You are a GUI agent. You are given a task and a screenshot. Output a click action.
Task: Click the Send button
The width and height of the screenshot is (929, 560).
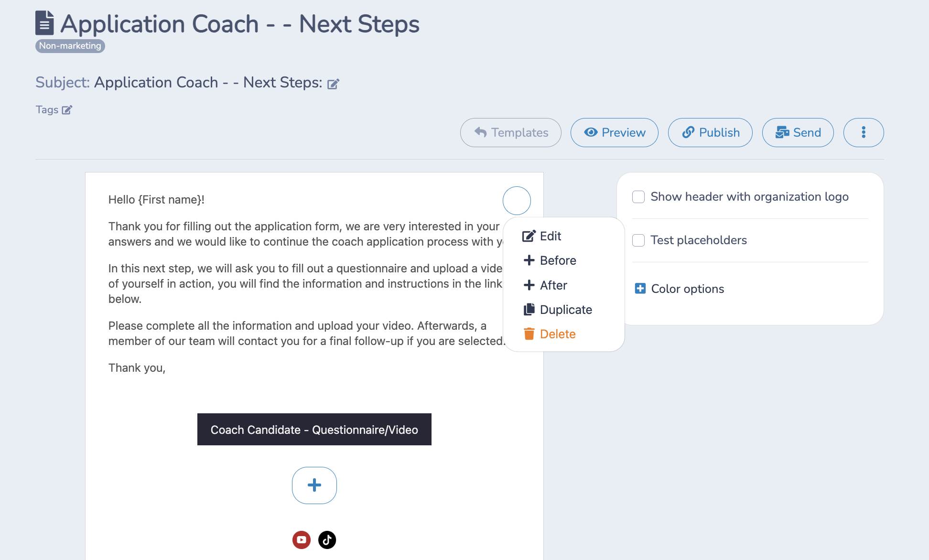[x=798, y=132]
